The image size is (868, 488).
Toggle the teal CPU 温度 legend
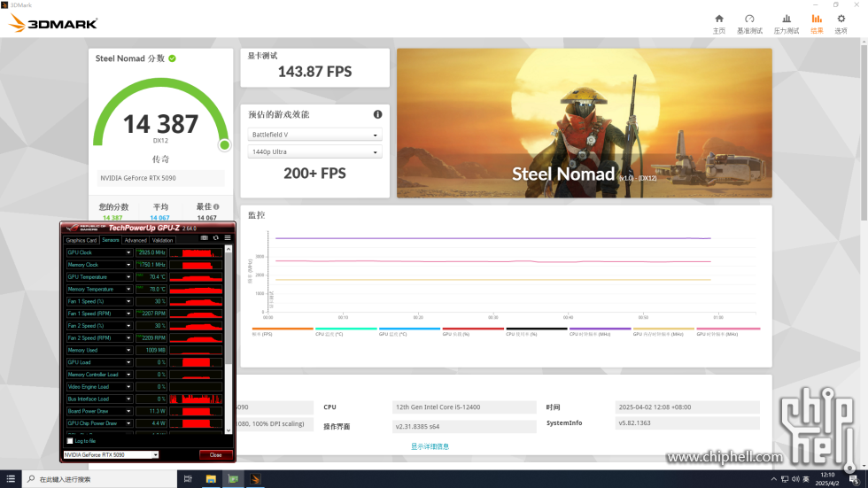(346, 331)
